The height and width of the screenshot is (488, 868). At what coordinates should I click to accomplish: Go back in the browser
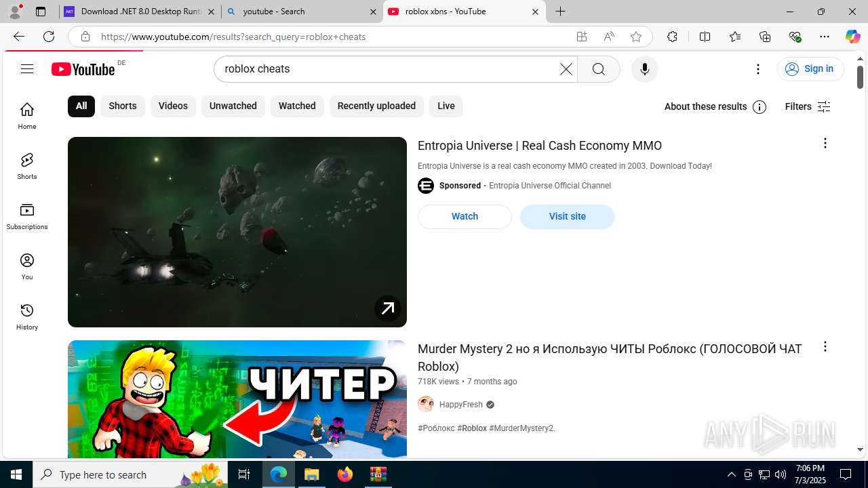(19, 37)
